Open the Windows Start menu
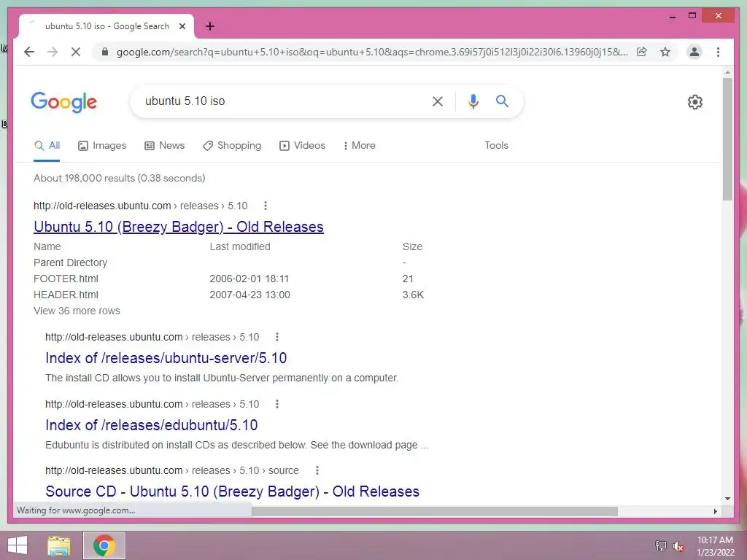This screenshot has height=560, width=747. (18, 545)
